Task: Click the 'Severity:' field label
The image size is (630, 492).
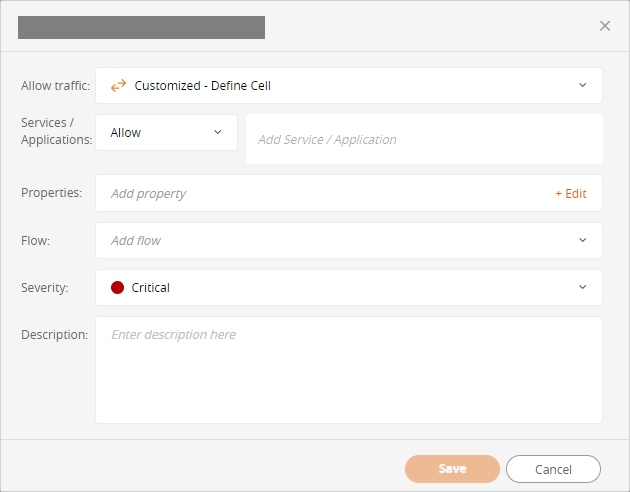Action: (x=45, y=288)
